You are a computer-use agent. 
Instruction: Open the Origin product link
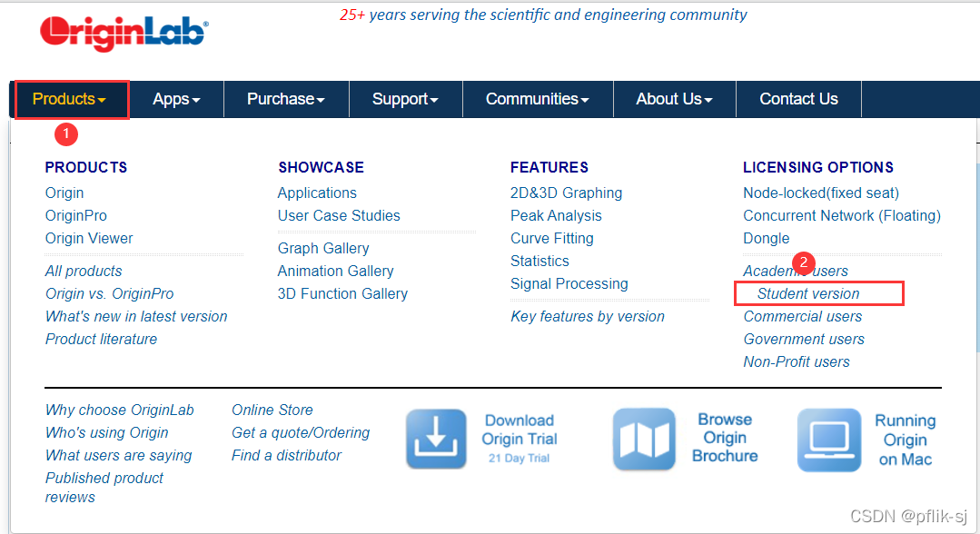(x=64, y=193)
